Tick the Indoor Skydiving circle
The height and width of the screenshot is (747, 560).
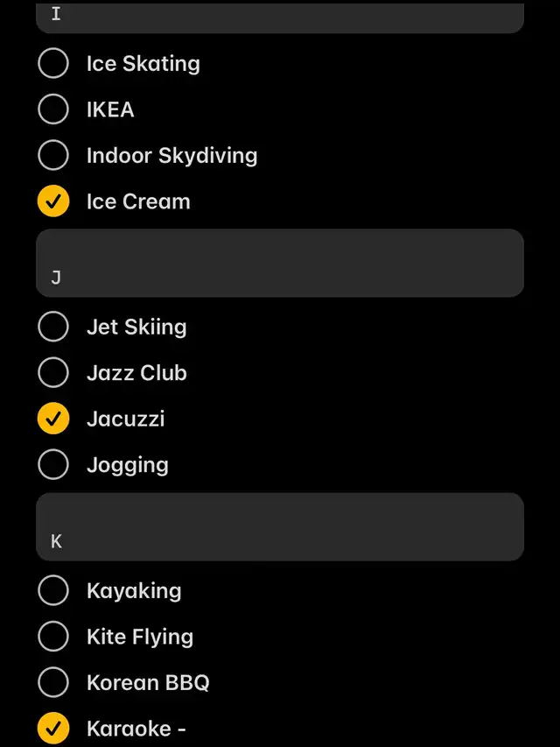[x=53, y=156]
